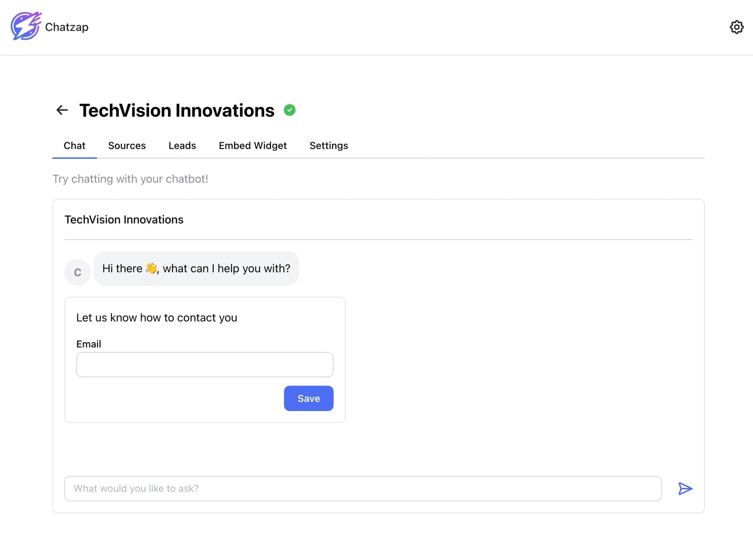The height and width of the screenshot is (560, 753).
Task: Click the chatbot avatar 'C' icon
Action: [x=77, y=271]
